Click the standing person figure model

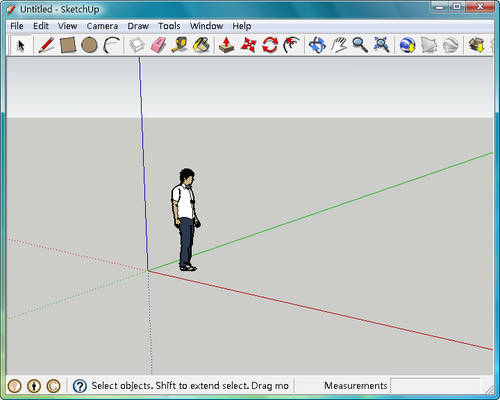pos(186,220)
